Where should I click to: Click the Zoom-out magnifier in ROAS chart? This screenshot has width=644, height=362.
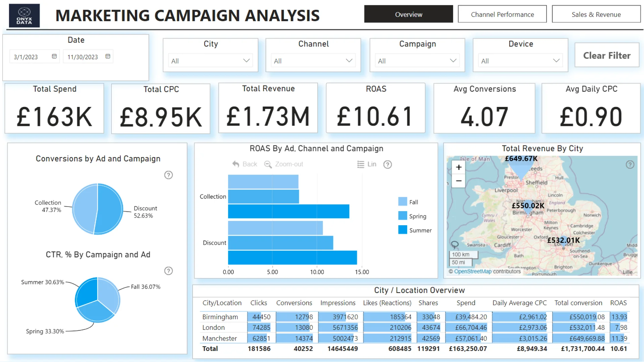[x=268, y=164]
